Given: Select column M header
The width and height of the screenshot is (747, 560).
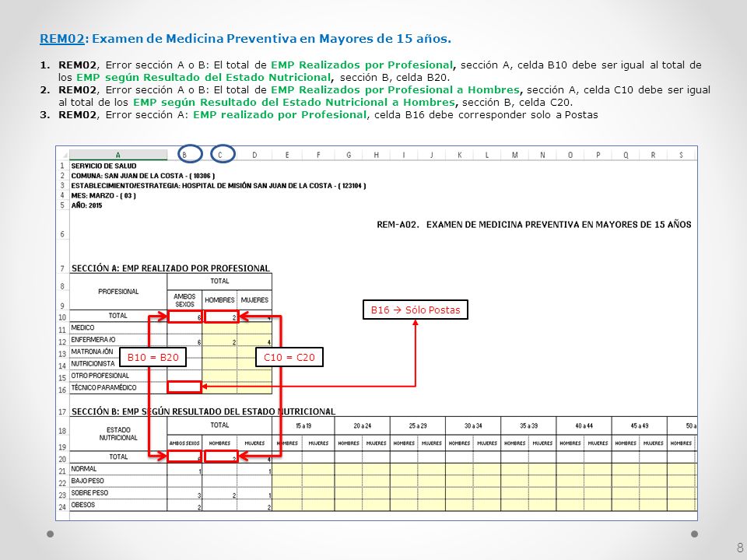Looking at the screenshot, I should pyautogui.click(x=514, y=155).
